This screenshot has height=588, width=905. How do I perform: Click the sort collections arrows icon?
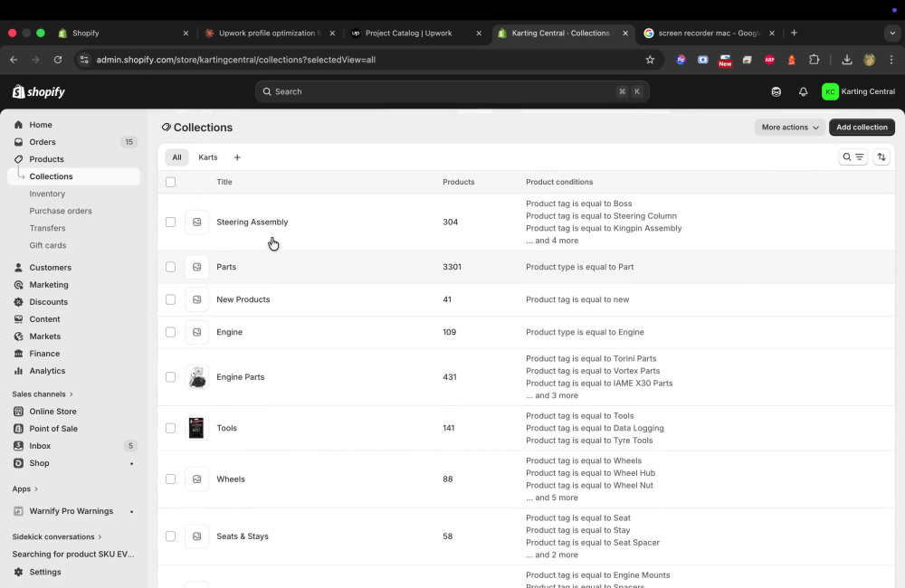click(881, 157)
